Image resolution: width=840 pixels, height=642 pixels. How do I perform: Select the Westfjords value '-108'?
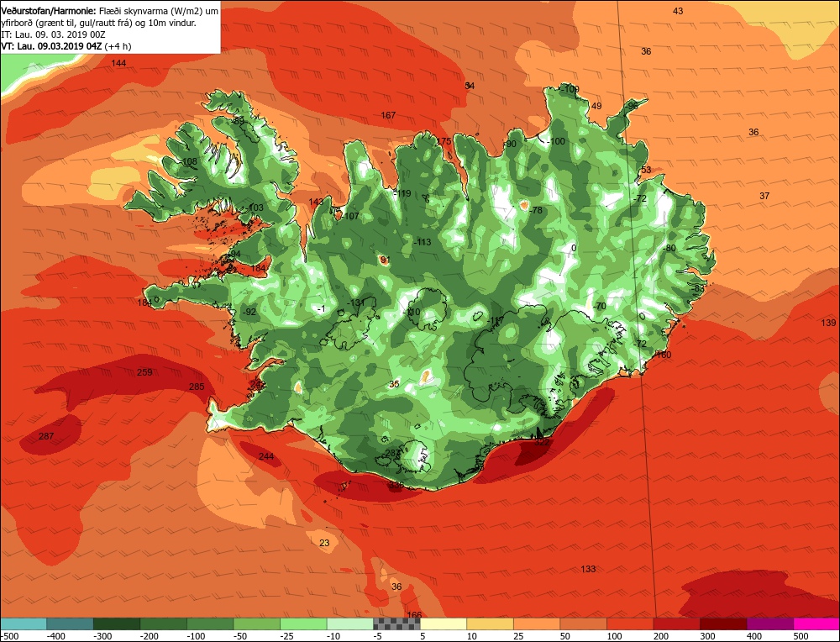click(188, 162)
